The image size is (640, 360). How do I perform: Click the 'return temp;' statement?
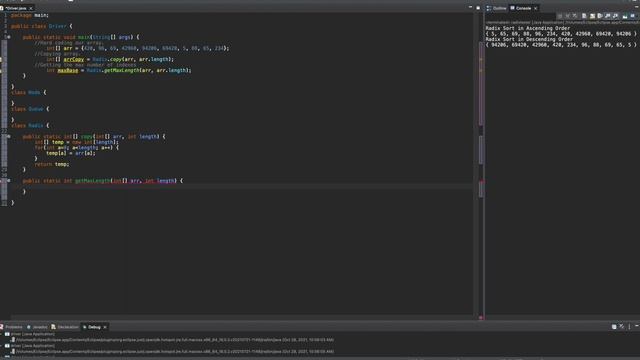(x=52, y=164)
